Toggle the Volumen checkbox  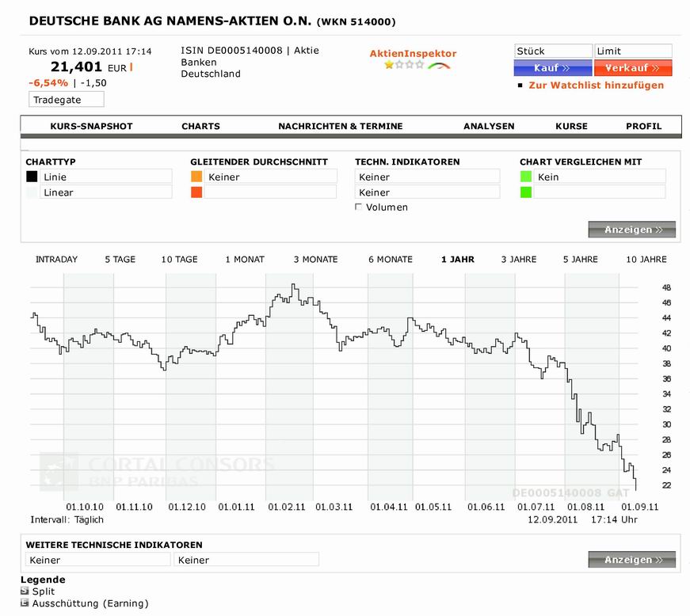[x=358, y=207]
